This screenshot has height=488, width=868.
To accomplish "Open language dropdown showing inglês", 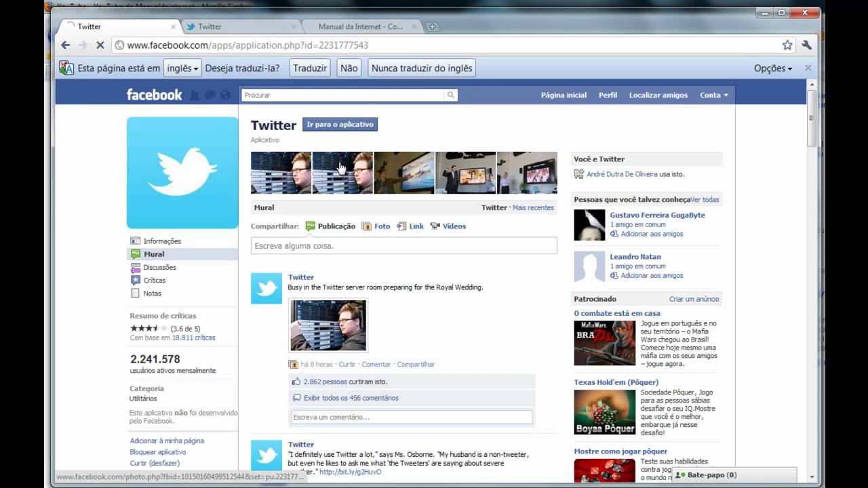I will coord(182,68).
